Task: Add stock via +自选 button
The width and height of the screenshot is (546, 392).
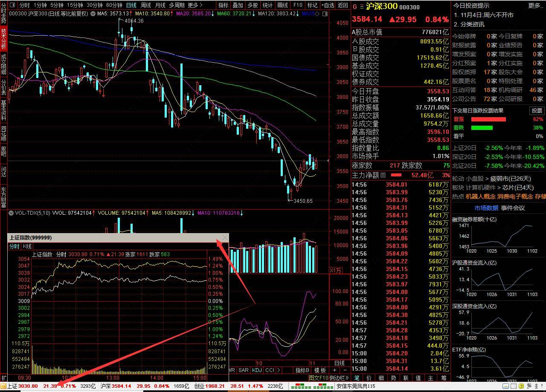Action: coord(327,5)
